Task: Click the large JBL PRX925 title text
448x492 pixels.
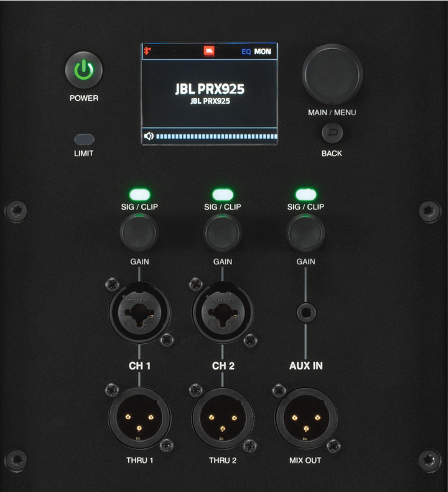Action: (210, 89)
